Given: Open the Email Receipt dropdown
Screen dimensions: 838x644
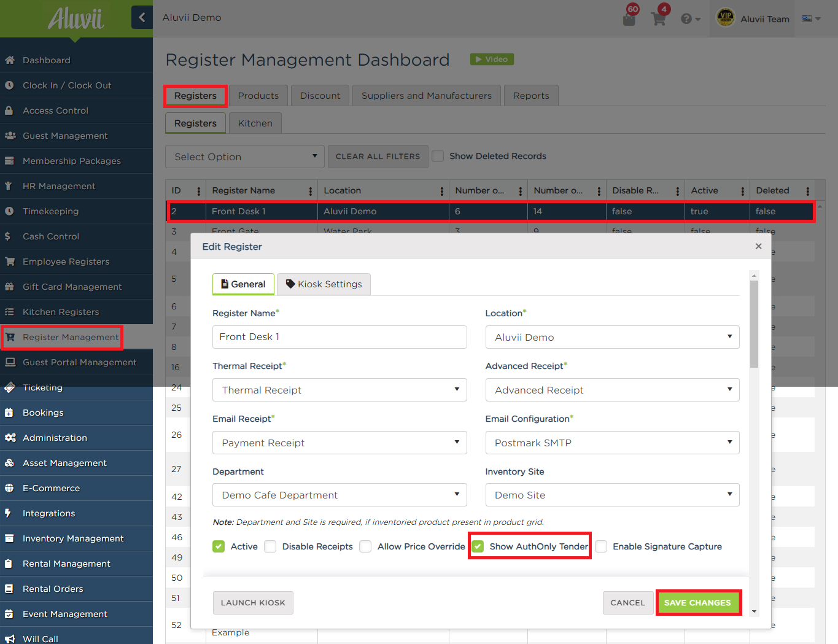Looking at the screenshot, I should coord(339,443).
